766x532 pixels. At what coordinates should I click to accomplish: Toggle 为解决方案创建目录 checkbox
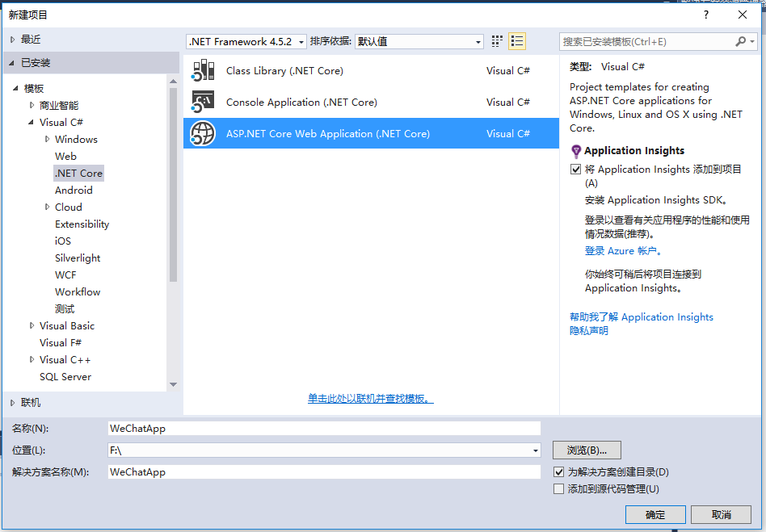click(559, 472)
